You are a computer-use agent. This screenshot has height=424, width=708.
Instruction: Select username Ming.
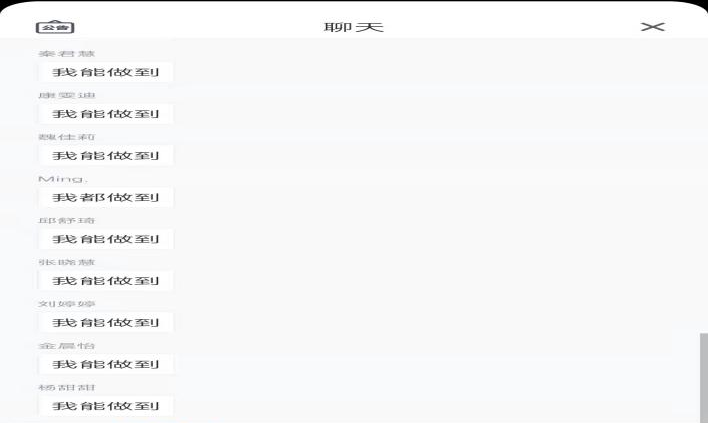(63, 179)
